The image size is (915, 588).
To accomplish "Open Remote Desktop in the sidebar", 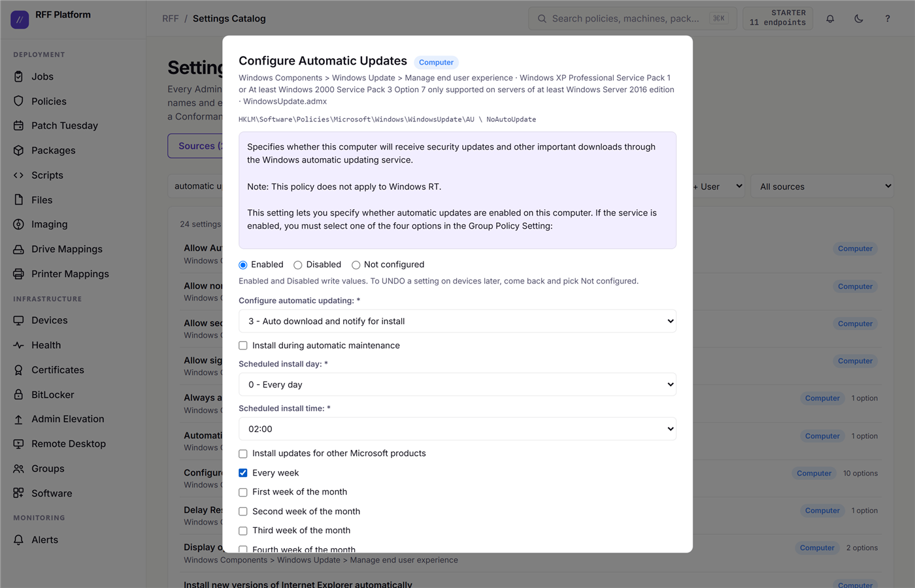I will 69,444.
